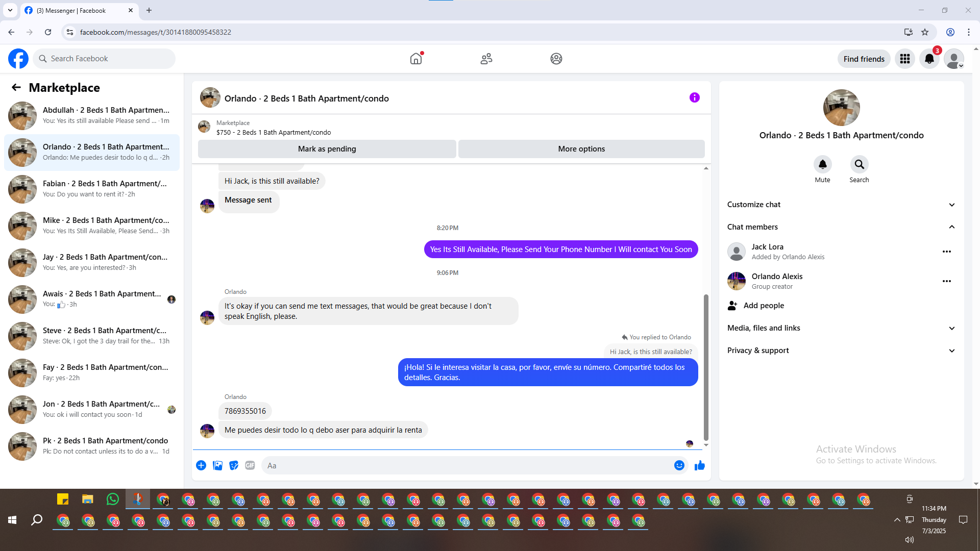Open the emoji picker in message box
The image size is (980, 551).
click(x=679, y=465)
